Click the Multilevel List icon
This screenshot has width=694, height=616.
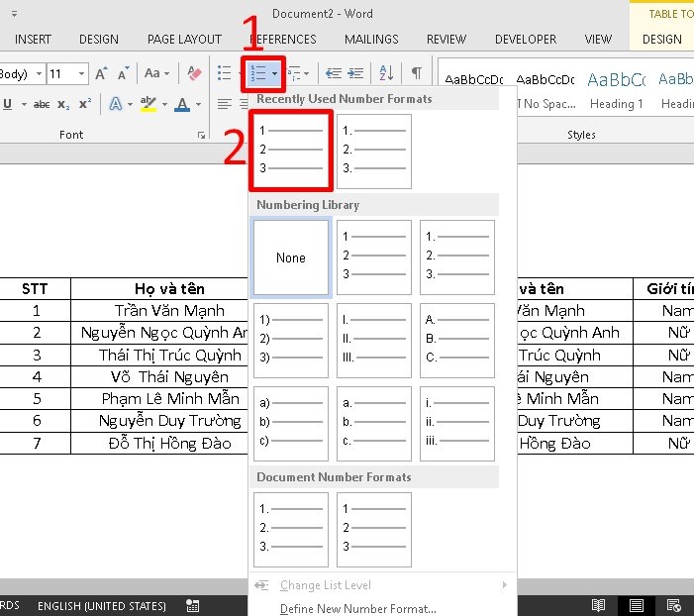point(294,73)
